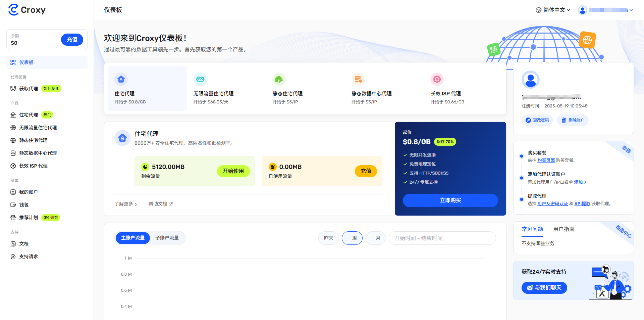The width and height of the screenshot is (644, 320).
Task: Click the infinity icon on 无限流量住宅代理 card
Action: pyautogui.click(x=200, y=79)
